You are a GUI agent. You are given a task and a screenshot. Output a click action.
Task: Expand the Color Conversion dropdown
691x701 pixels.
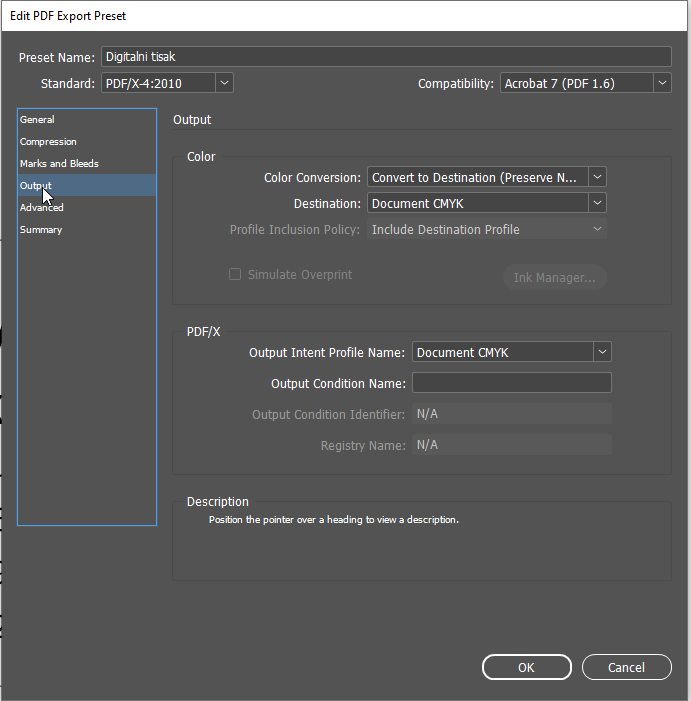[x=486, y=177]
